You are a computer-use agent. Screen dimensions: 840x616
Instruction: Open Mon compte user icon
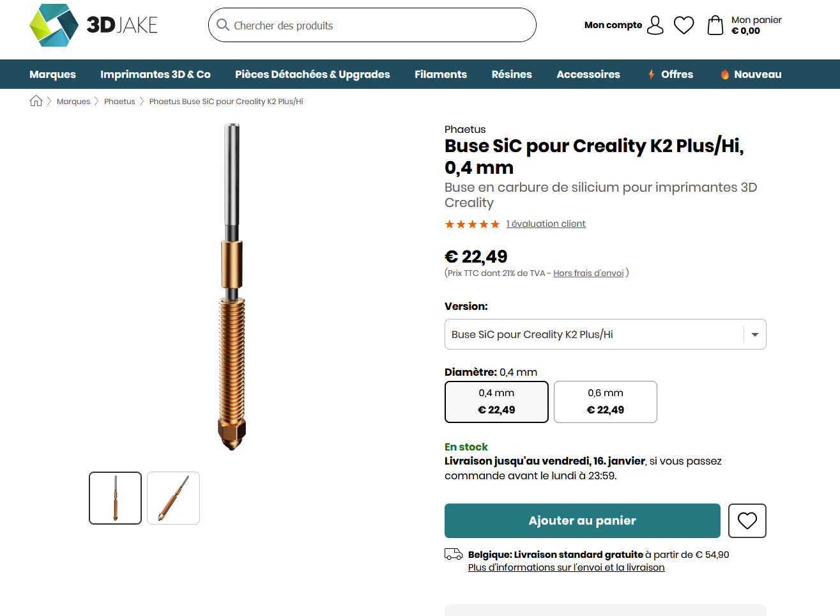[x=655, y=25]
